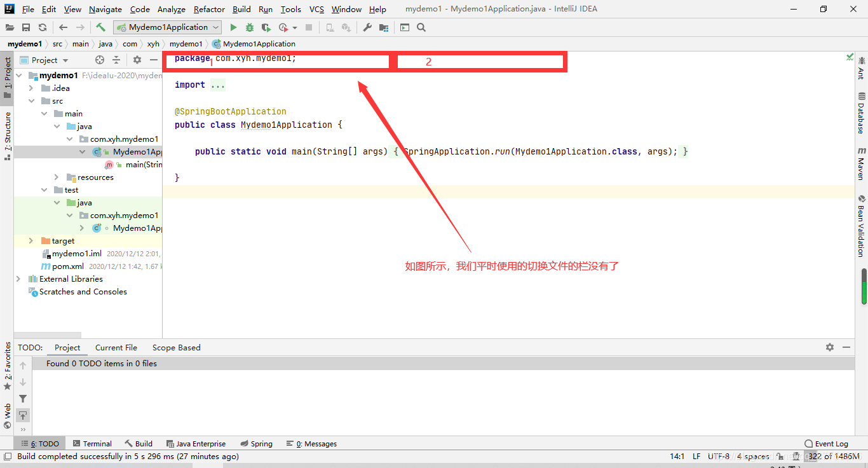868x468 pixels.
Task: Switch to Scope Based TODO tab
Action: pos(177,348)
